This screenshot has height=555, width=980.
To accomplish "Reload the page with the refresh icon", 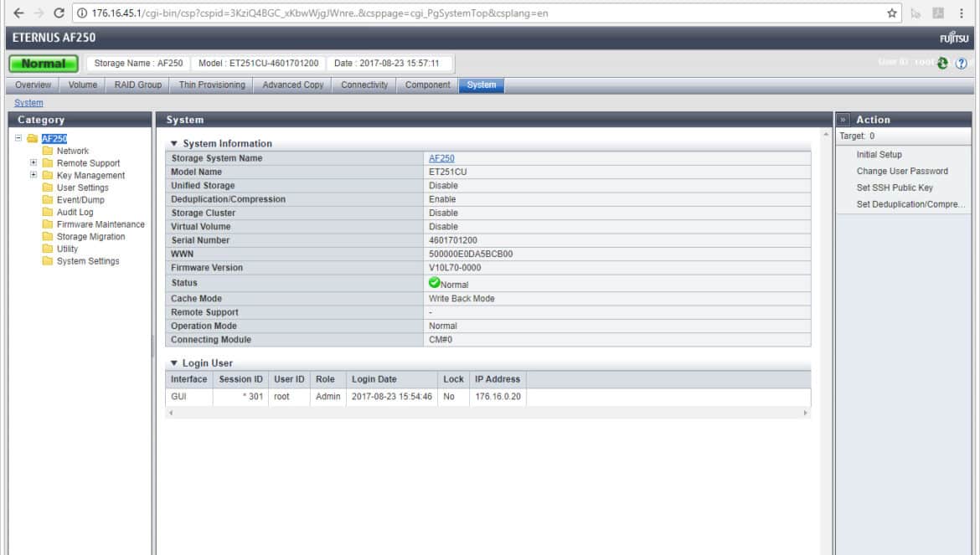I will [59, 13].
